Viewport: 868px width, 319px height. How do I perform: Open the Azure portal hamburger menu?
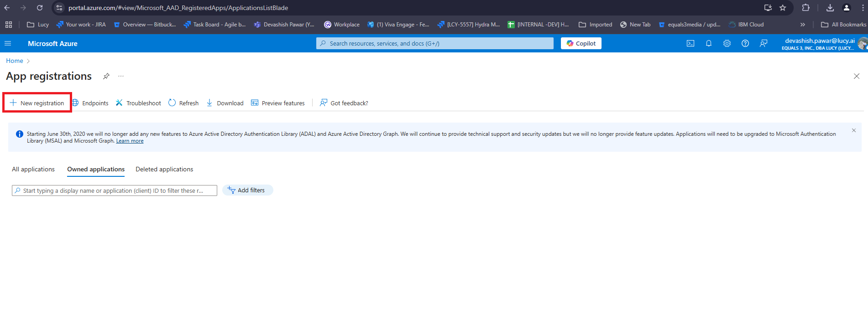click(x=8, y=43)
